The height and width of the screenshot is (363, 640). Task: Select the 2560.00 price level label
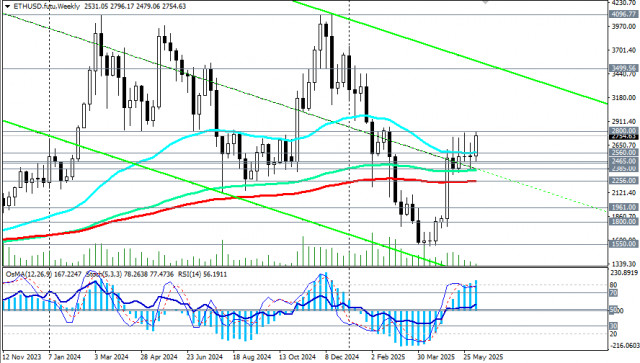click(x=623, y=153)
